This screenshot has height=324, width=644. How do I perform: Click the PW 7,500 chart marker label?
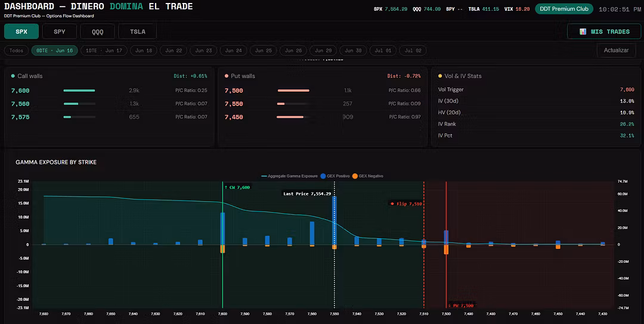pos(461,306)
